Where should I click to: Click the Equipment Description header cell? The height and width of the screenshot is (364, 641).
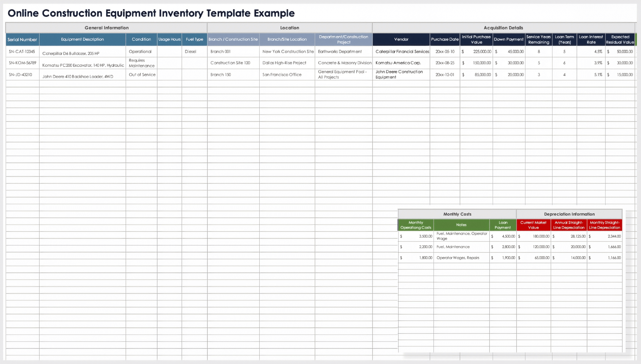pos(82,39)
